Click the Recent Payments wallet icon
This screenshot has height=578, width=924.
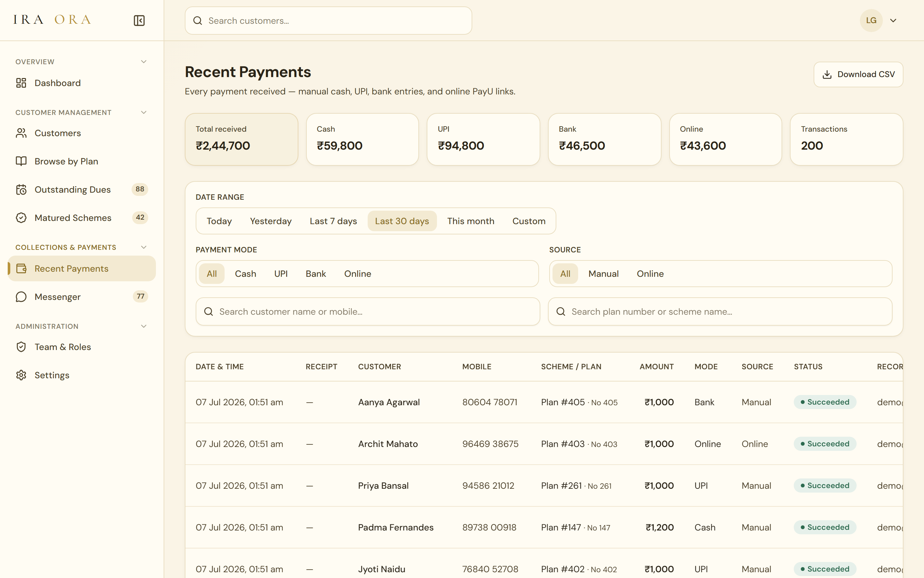click(21, 269)
